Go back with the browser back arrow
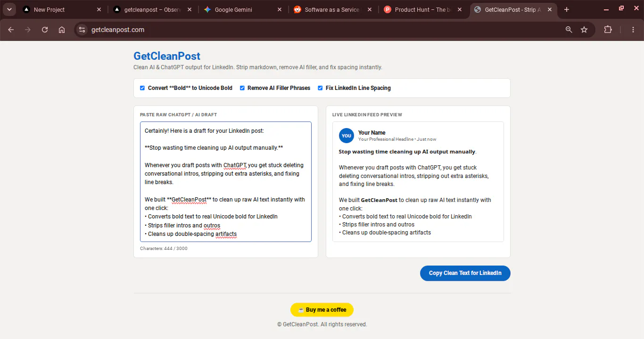 [x=11, y=30]
